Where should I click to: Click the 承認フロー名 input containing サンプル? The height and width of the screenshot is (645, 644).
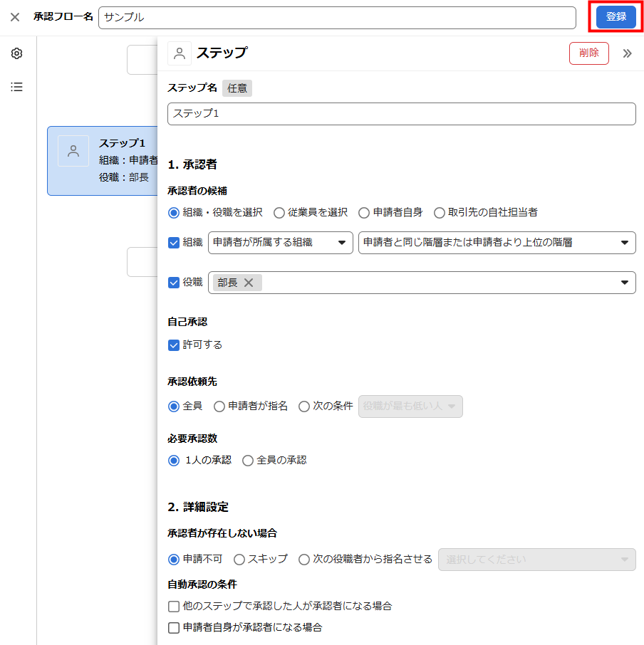click(x=337, y=18)
